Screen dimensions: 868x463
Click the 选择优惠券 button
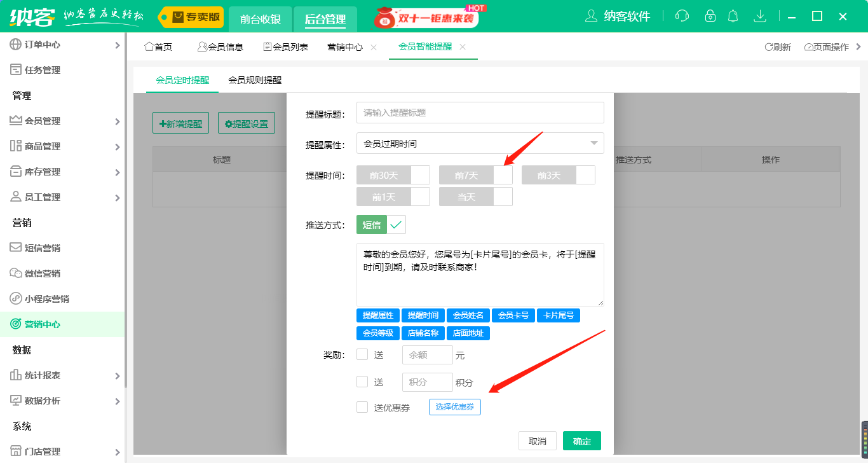454,407
